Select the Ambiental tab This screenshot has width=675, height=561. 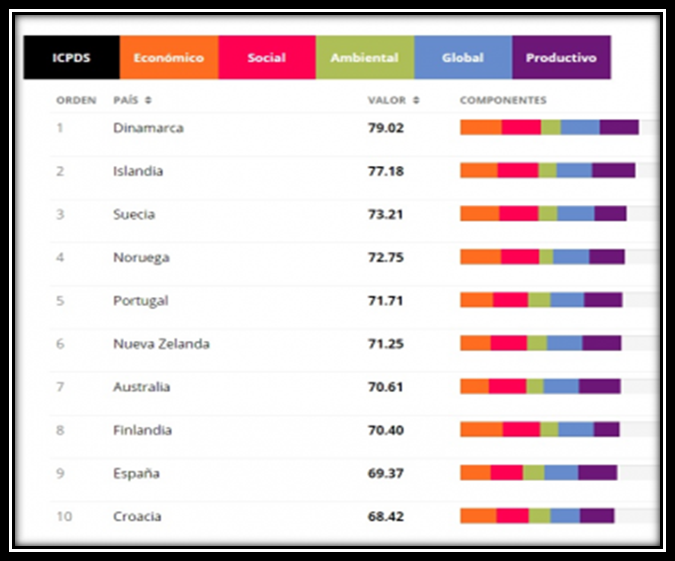click(364, 58)
